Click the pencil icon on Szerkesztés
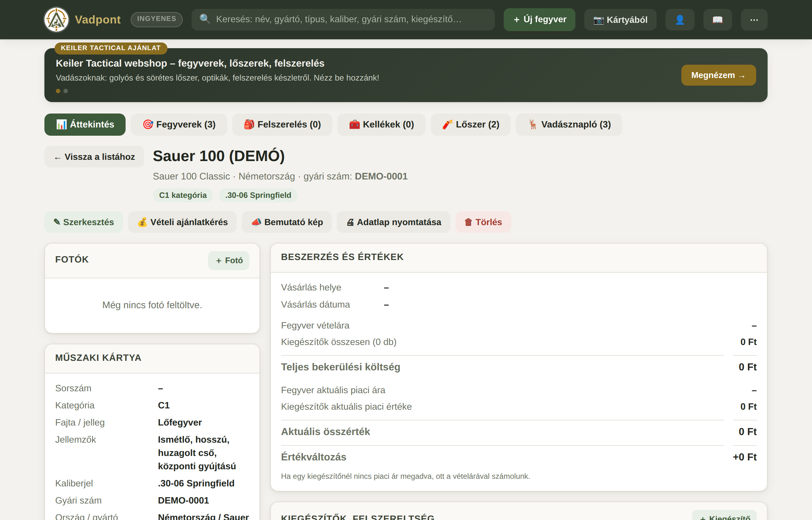Image resolution: width=812 pixels, height=520 pixels. pos(57,222)
